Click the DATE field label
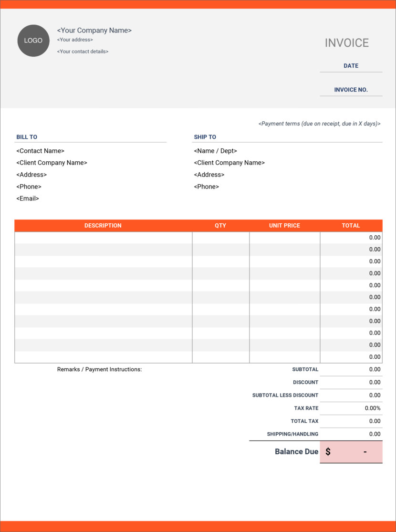 (x=351, y=66)
